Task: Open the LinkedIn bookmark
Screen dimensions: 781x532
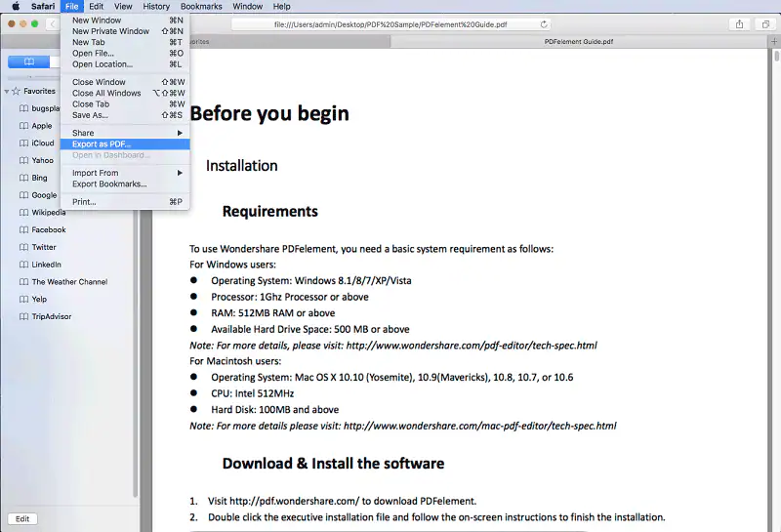Action: 46,265
